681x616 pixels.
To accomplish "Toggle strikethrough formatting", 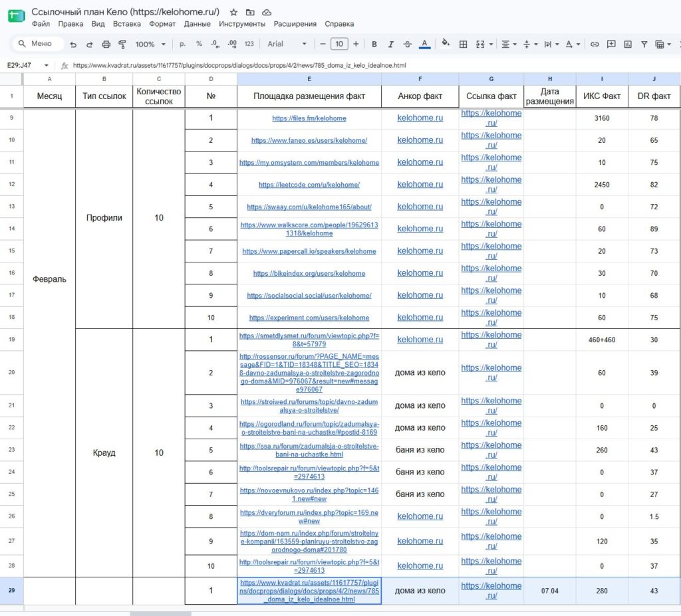I will coord(408,44).
